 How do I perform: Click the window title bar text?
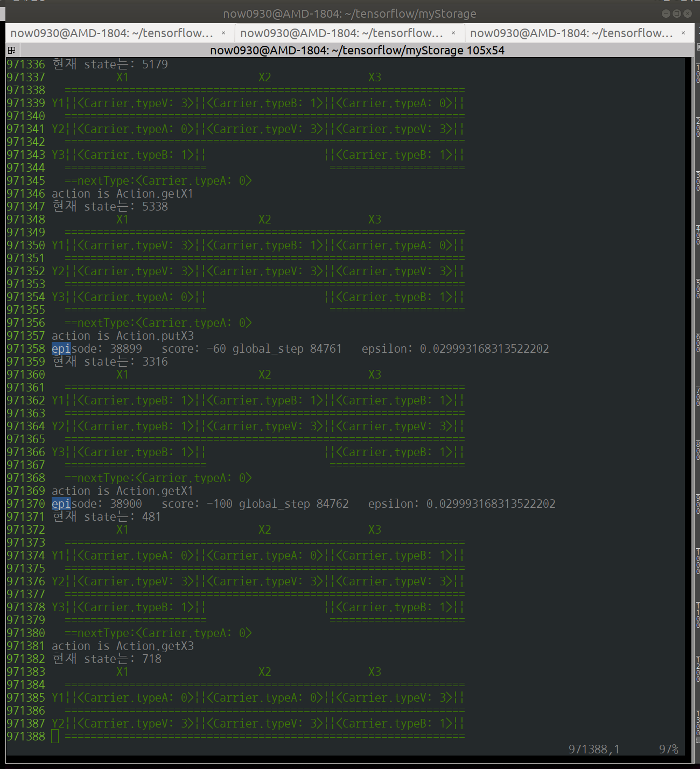[x=349, y=13]
